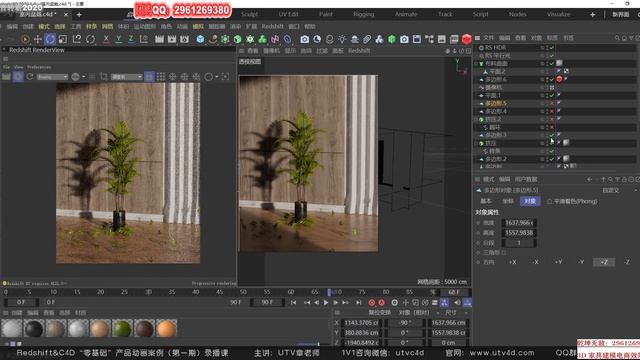Viewport: 640px width, 360px height.
Task: Open the Redshift menu in main menu bar
Action: (x=272, y=27)
